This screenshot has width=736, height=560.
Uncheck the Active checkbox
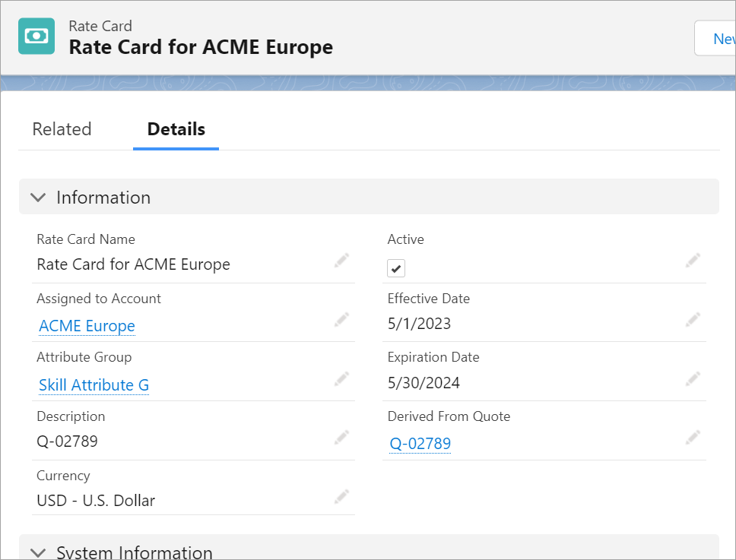point(395,267)
